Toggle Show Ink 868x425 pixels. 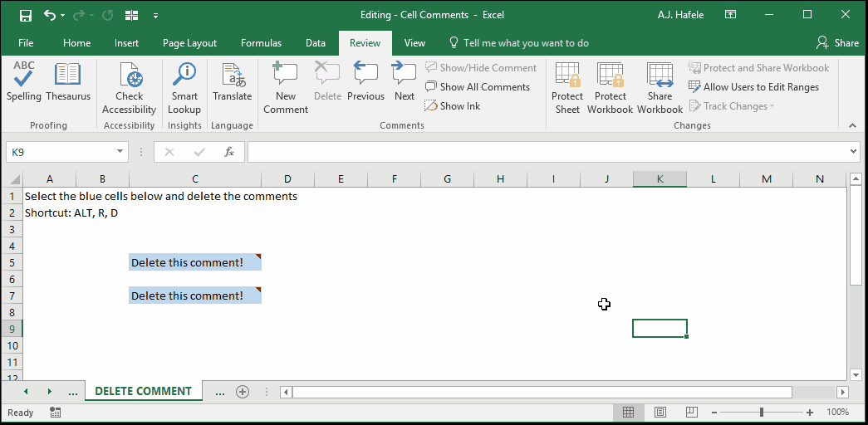(x=452, y=105)
